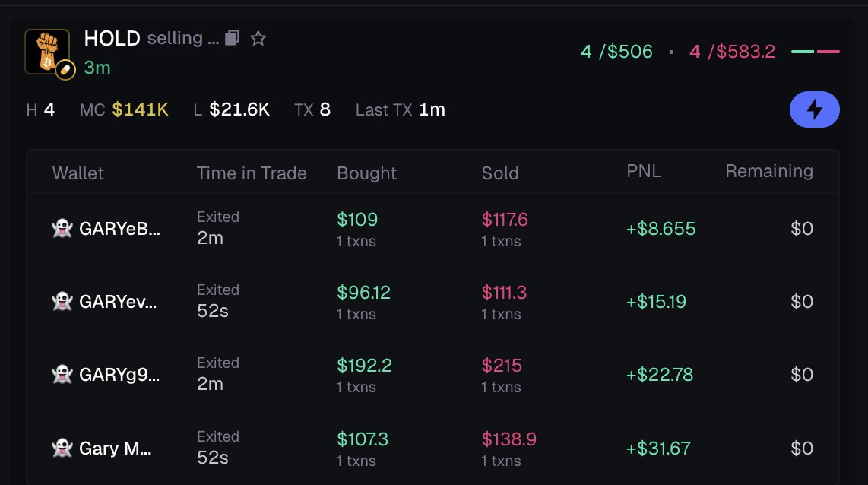The width and height of the screenshot is (868, 485).
Task: Sort table by PNL column header
Action: (x=644, y=172)
